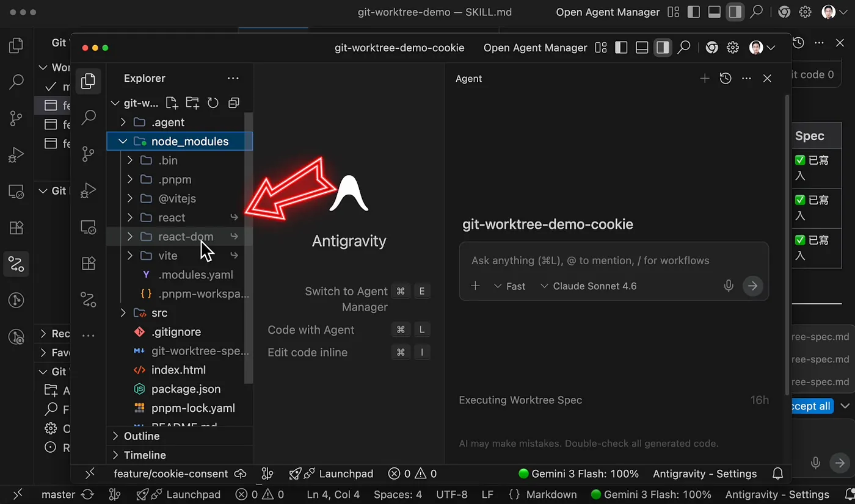Image resolution: width=855 pixels, height=504 pixels.
Task: Click Open Agent Manager in the front window
Action: point(536,48)
